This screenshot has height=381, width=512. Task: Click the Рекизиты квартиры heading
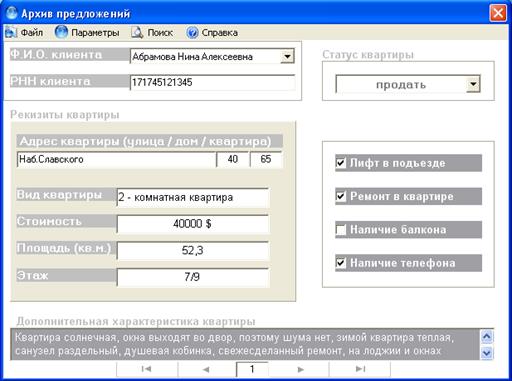(65, 115)
